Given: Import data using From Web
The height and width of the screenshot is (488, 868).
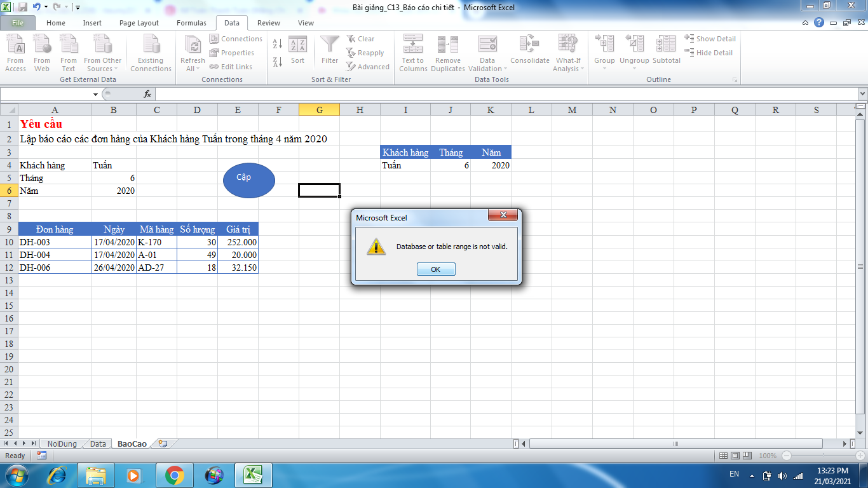Looking at the screenshot, I should 42,53.
